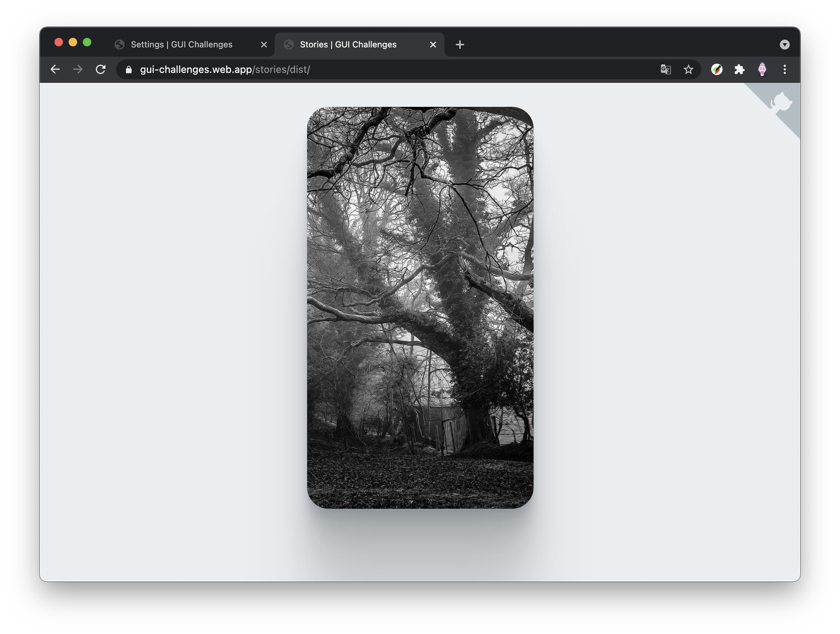Go back to the previous page
Screen dimensions: 840x634
pyautogui.click(x=56, y=69)
